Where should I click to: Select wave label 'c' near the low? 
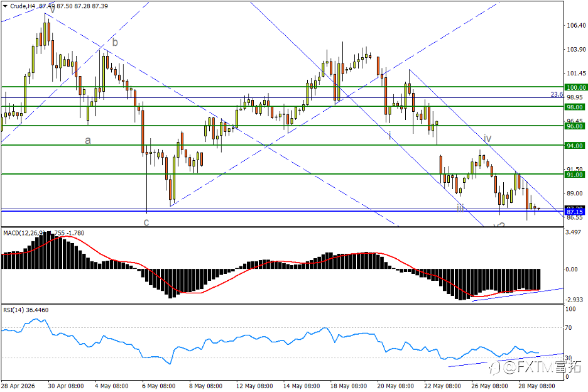pos(146,222)
